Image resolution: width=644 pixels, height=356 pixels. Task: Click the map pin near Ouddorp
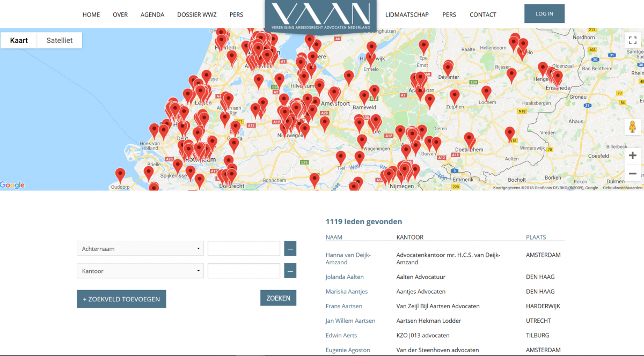click(120, 175)
